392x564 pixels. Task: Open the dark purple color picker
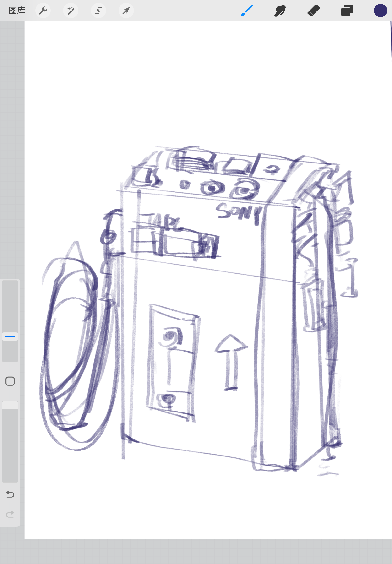(380, 11)
